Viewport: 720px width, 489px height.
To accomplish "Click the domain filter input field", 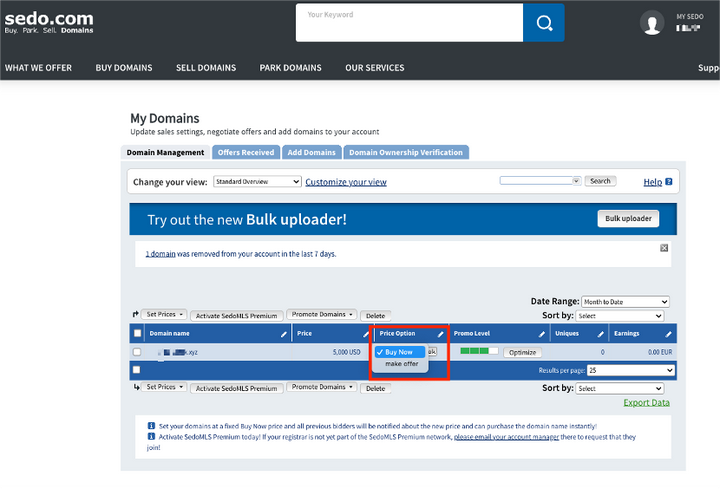I will tap(536, 181).
